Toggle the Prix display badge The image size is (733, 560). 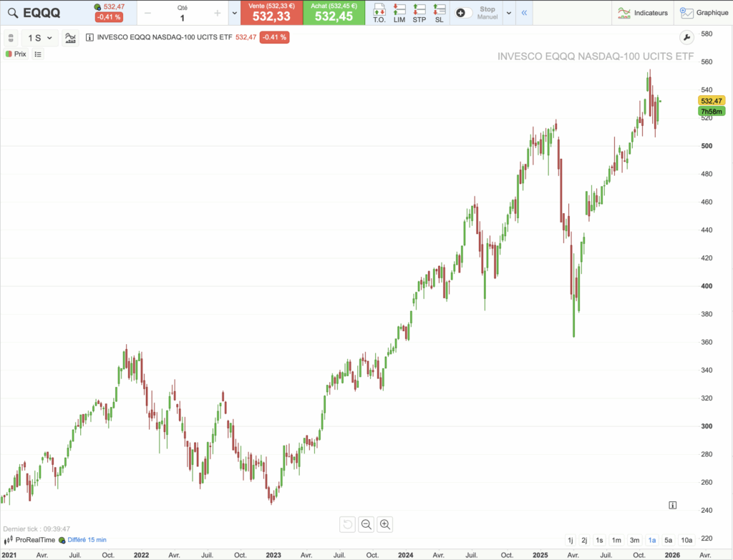coord(16,54)
